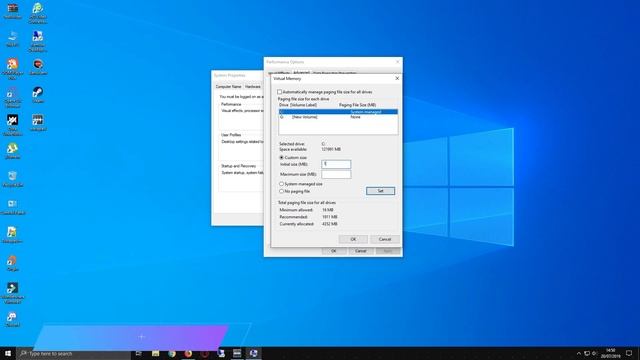
Task: Click the Set button
Action: click(380, 191)
